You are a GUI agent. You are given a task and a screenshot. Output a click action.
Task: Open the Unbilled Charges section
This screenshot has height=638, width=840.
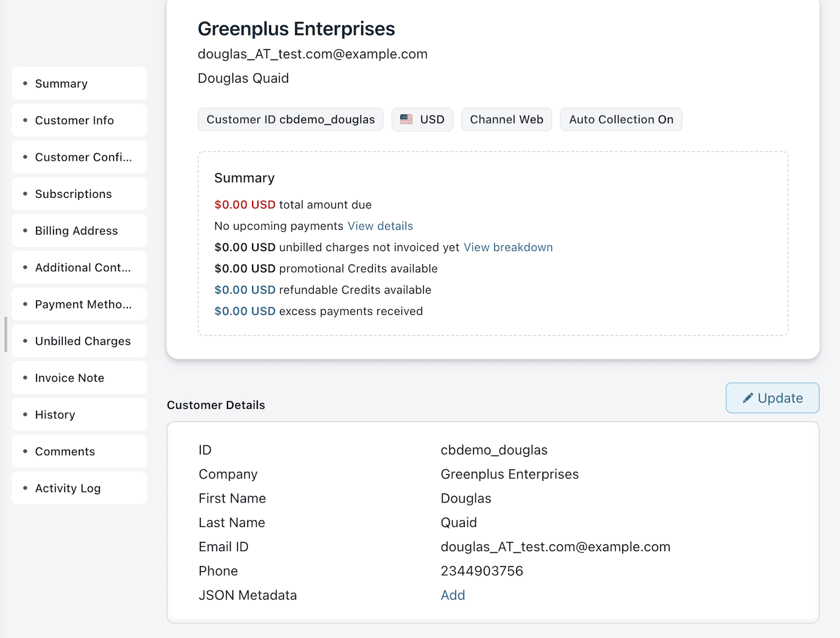click(x=83, y=341)
